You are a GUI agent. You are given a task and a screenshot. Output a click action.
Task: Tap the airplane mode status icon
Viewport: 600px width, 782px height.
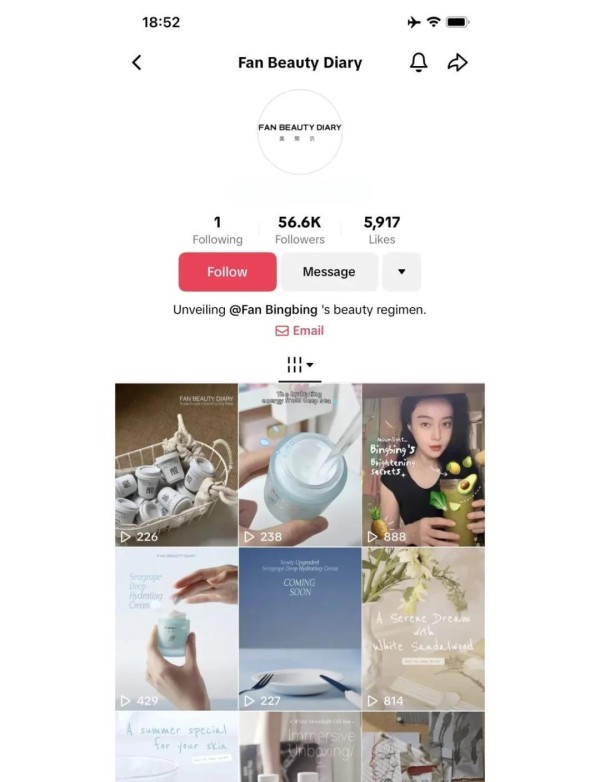pyautogui.click(x=414, y=22)
